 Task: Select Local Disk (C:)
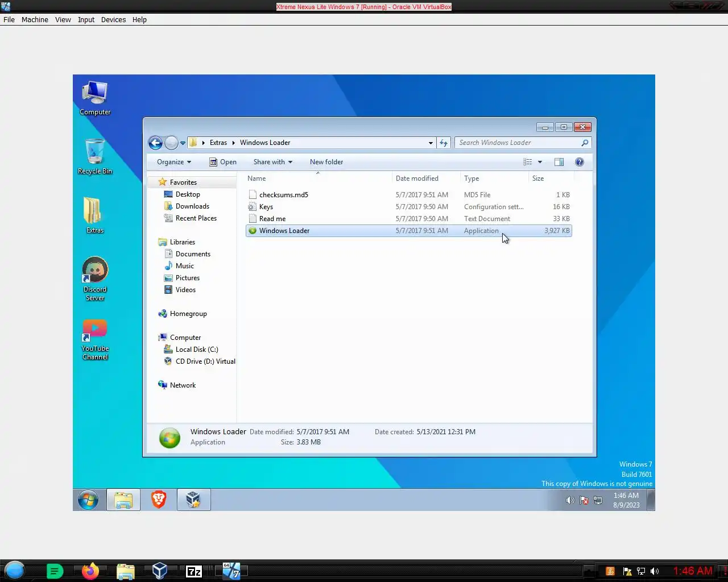coord(197,350)
